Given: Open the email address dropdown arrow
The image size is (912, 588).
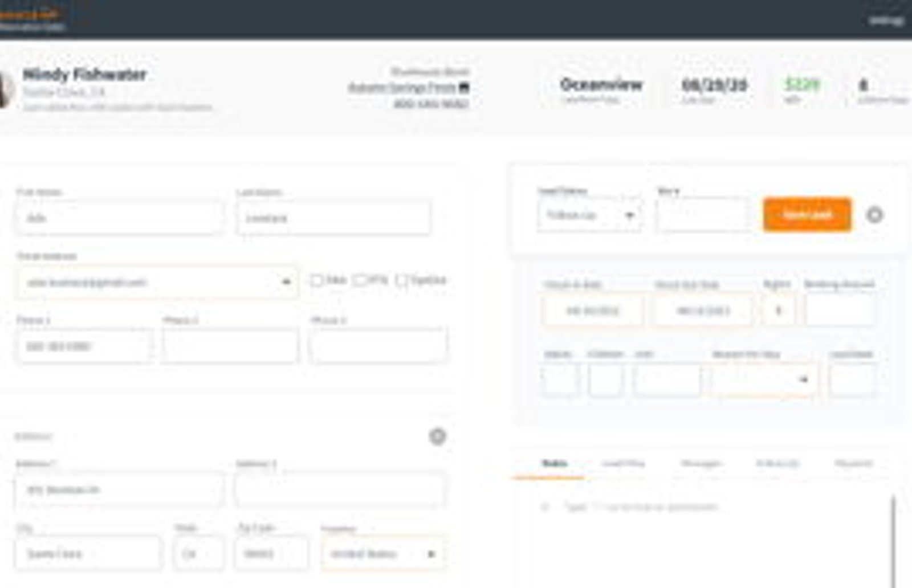Looking at the screenshot, I should tap(286, 282).
